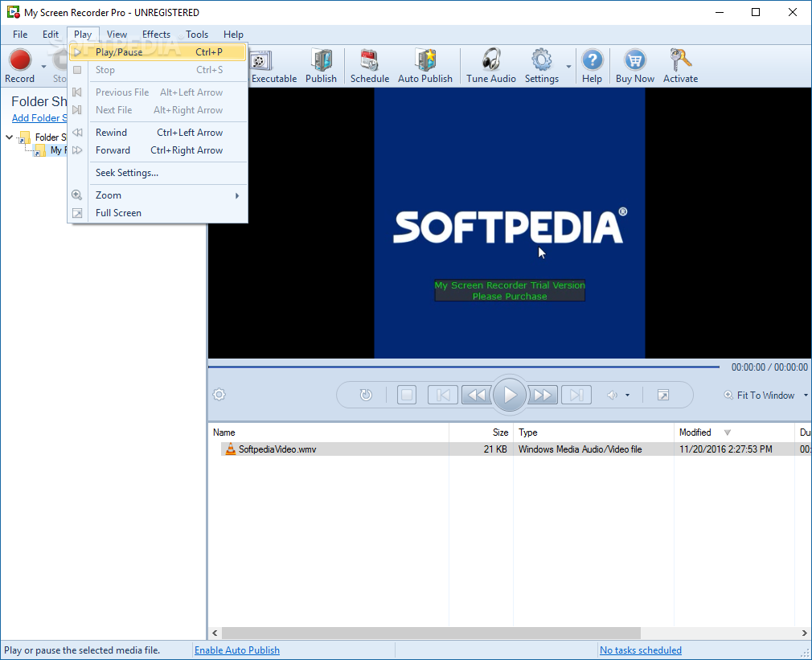Click Add Folder Shortcut link

tap(39, 118)
